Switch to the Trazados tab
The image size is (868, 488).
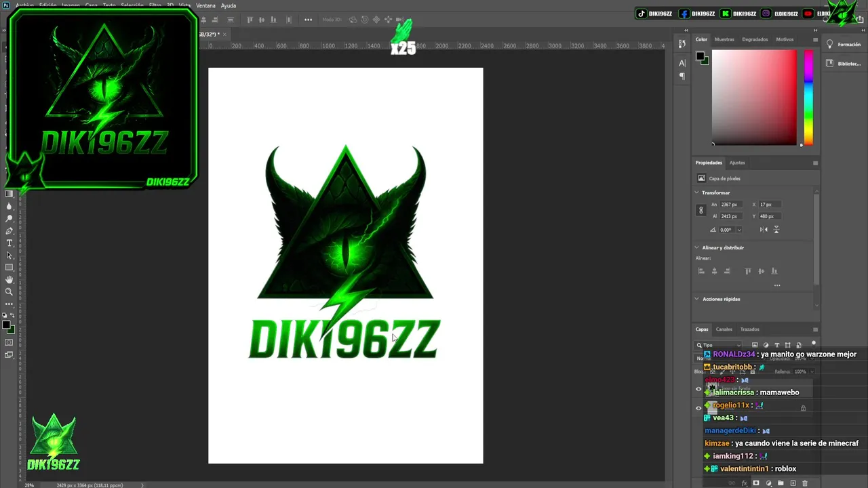click(749, 329)
